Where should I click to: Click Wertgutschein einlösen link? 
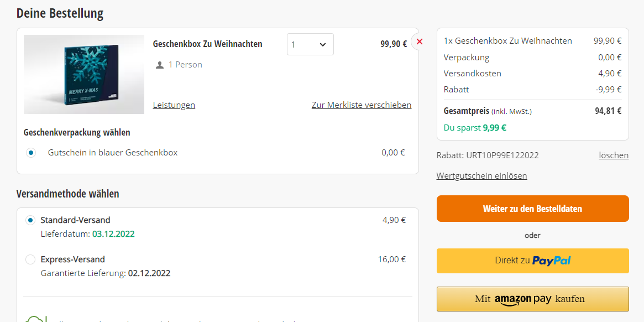(x=482, y=176)
